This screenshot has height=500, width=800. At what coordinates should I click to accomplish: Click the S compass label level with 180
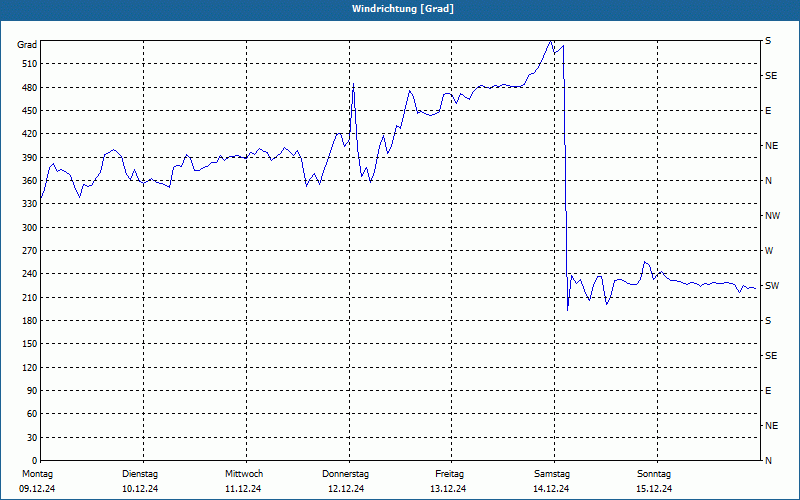point(768,320)
